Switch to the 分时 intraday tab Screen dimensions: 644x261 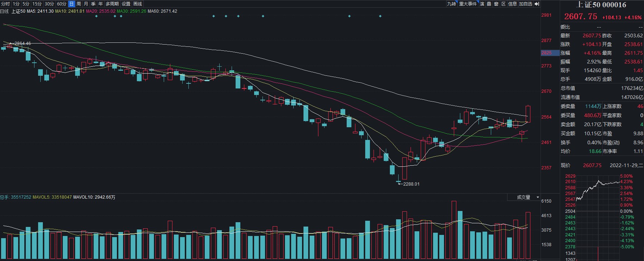pos(5,4)
